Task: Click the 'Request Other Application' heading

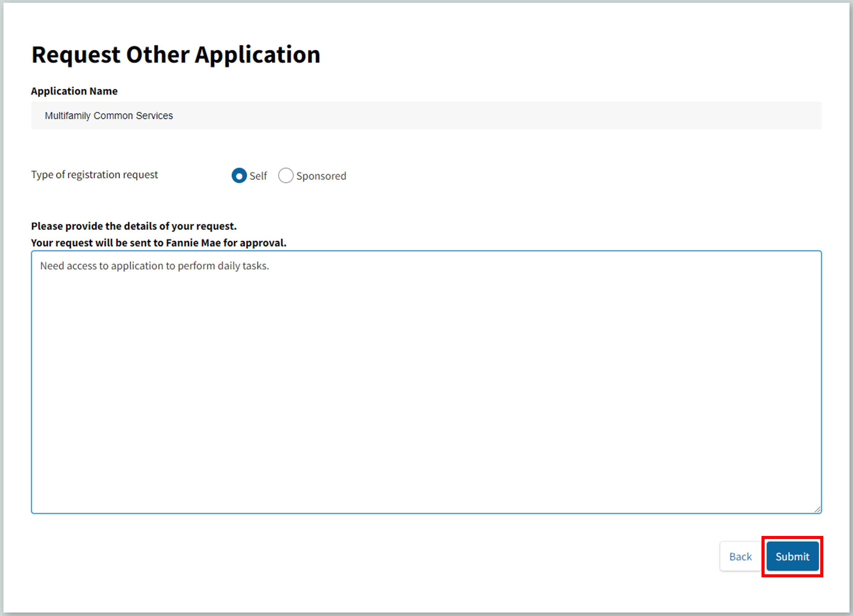Action: click(176, 55)
